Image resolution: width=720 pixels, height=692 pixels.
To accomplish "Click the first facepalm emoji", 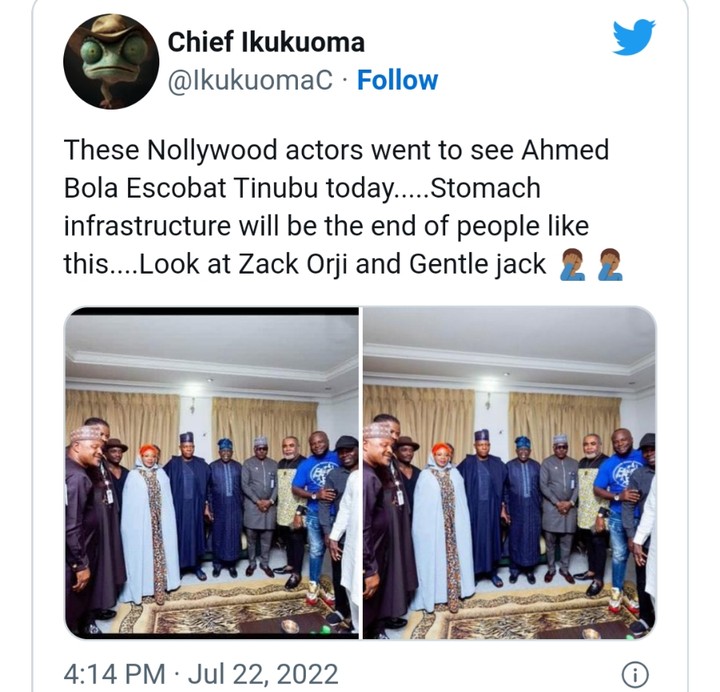I will click(x=573, y=264).
